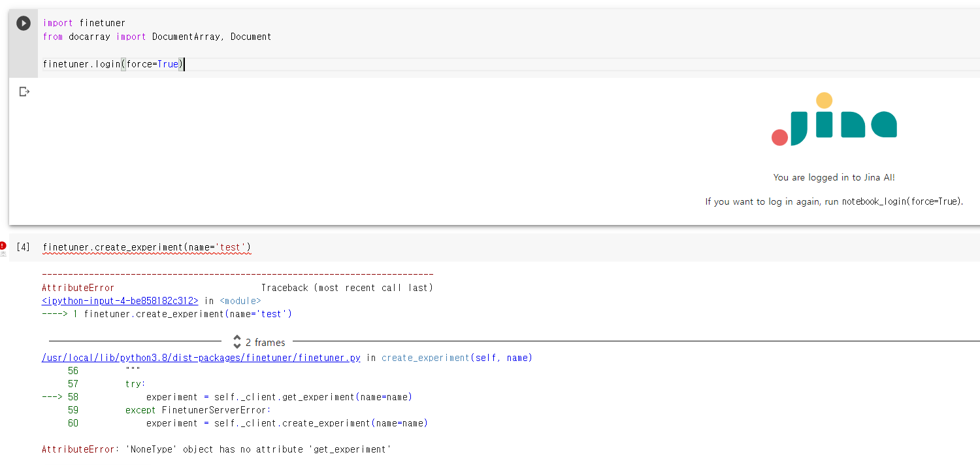Select the execution count label [4]
Image resolution: width=980 pixels, height=465 pixels.
24,247
